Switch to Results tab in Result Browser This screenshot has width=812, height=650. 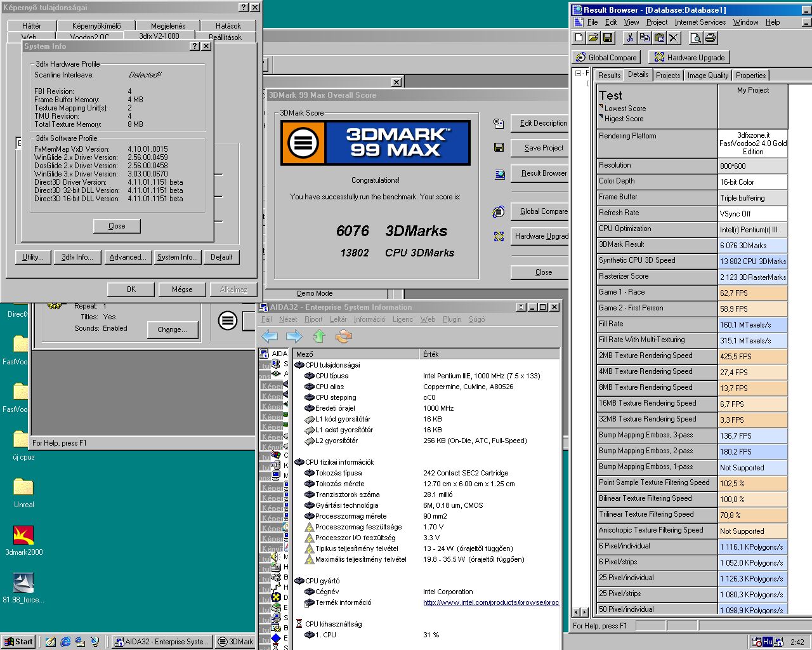coord(609,76)
